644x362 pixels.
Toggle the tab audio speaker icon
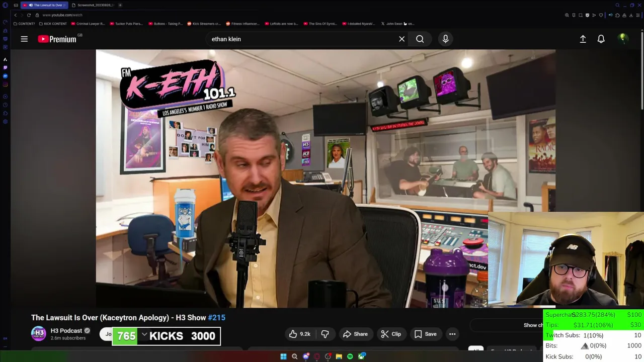click(x=610, y=15)
